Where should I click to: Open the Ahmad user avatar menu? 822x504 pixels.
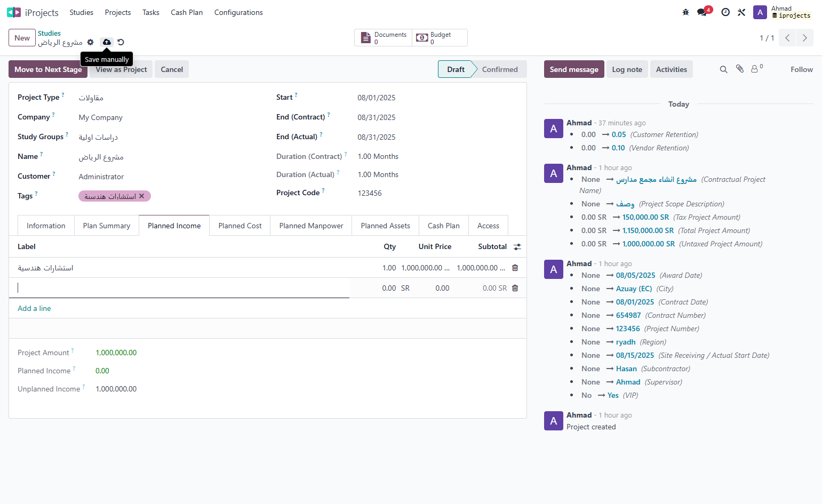pyautogui.click(x=760, y=12)
